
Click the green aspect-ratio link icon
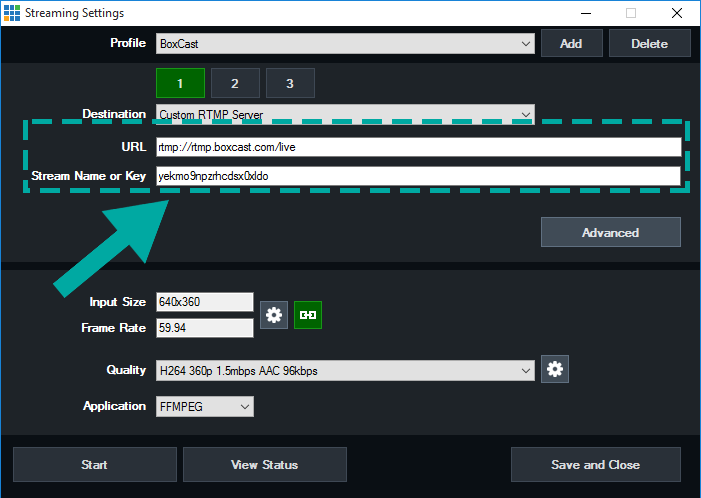[x=308, y=315]
